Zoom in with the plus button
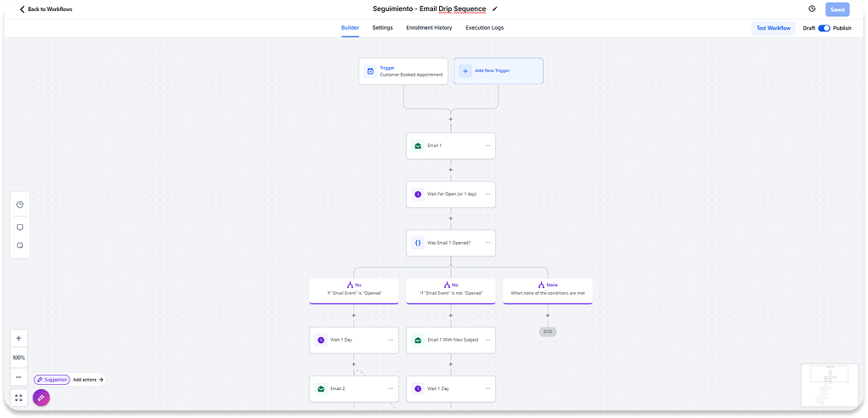 pyautogui.click(x=19, y=338)
